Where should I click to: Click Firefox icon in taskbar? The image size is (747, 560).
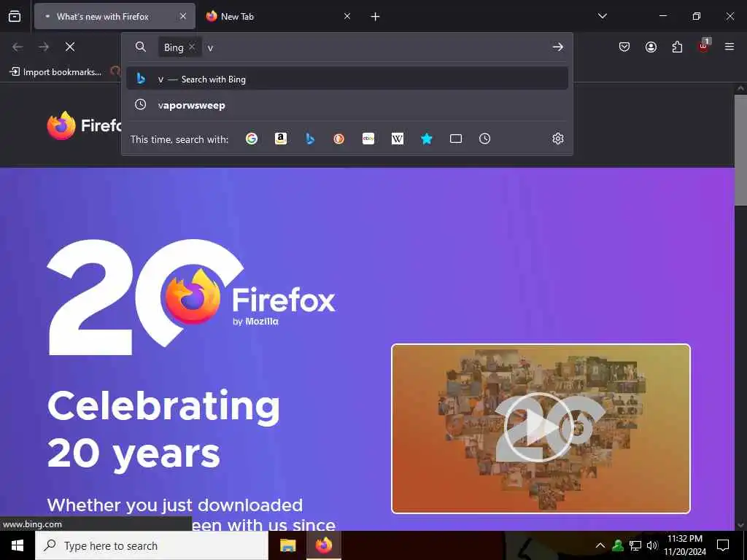(323, 545)
